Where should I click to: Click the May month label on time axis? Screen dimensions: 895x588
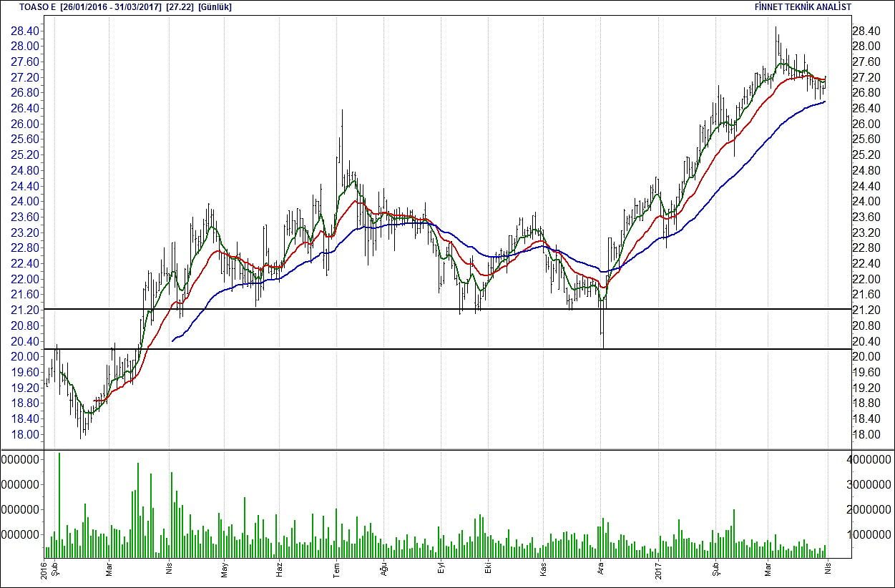[x=225, y=570]
